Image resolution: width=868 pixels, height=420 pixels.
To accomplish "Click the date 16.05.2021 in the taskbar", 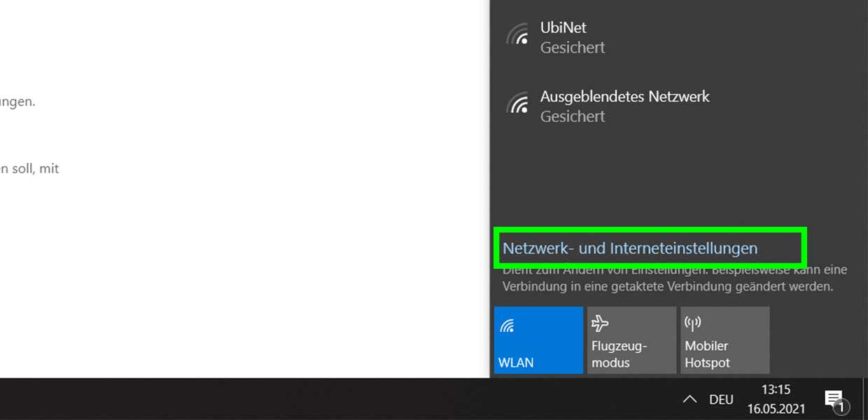I will coord(776,409).
